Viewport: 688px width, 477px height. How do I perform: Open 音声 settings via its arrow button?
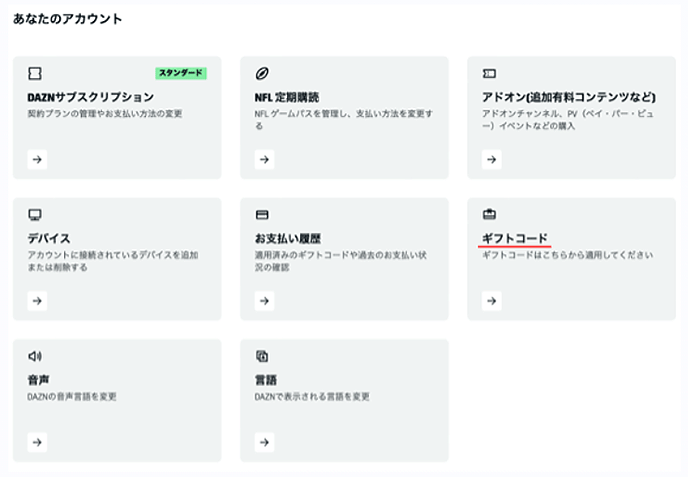[37, 442]
